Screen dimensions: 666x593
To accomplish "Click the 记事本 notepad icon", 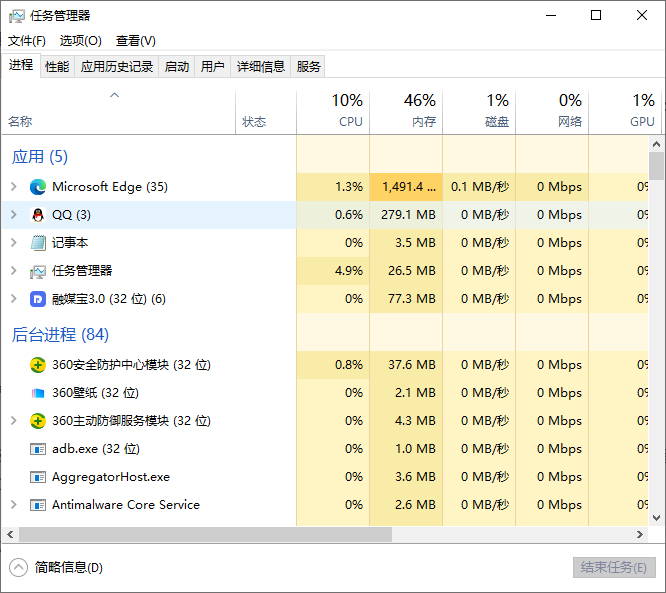I will point(38,243).
